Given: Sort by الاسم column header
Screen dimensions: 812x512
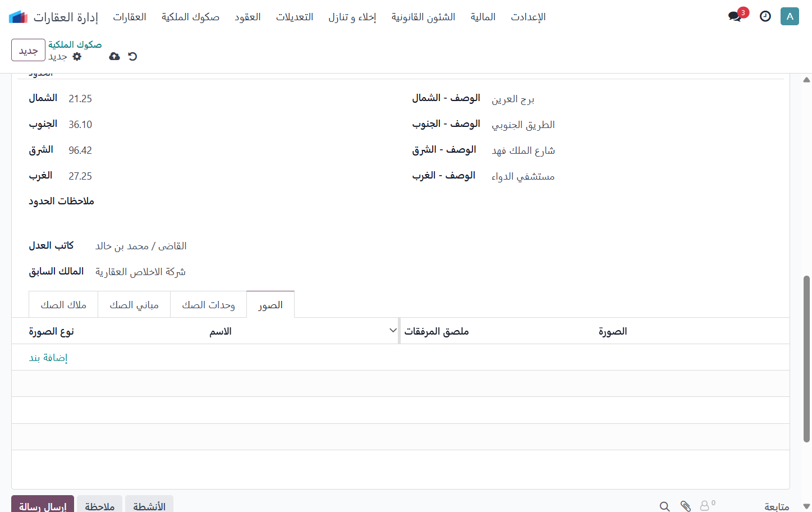Looking at the screenshot, I should pos(221,331).
